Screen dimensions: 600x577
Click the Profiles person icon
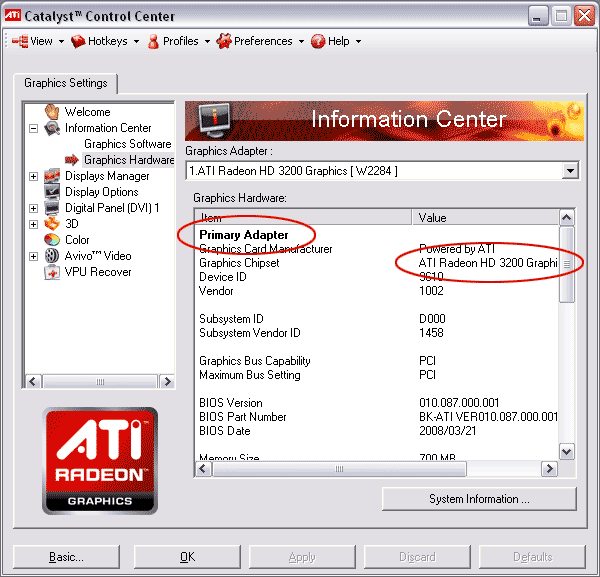pos(153,41)
